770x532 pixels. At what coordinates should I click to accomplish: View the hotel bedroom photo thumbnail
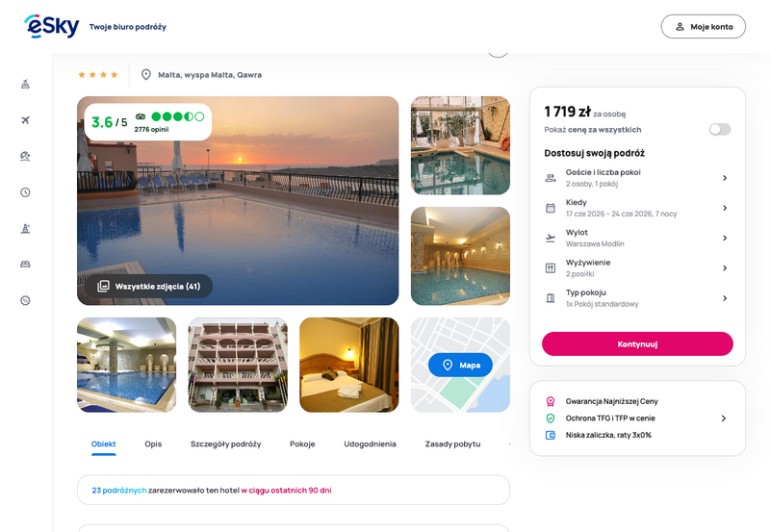349,365
